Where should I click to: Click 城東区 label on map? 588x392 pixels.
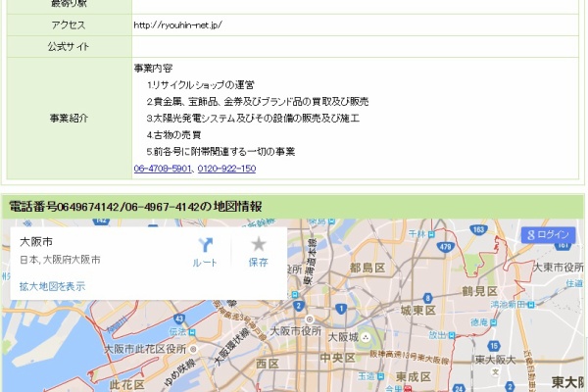pyautogui.click(x=418, y=311)
